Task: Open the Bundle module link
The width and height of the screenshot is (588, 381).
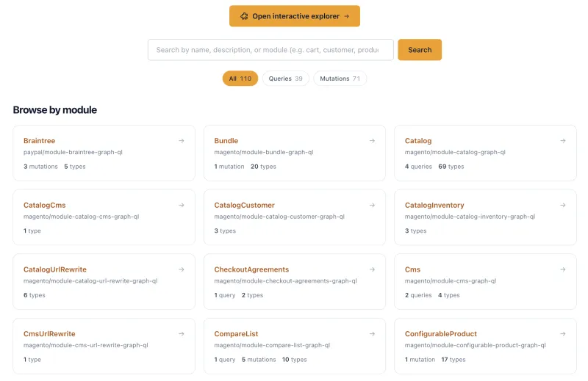Action: click(x=226, y=141)
